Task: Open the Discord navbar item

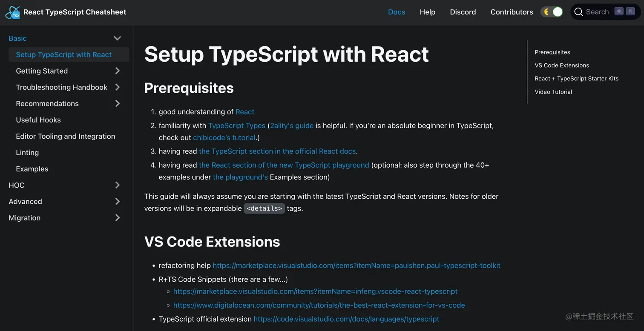Action: pos(463,12)
